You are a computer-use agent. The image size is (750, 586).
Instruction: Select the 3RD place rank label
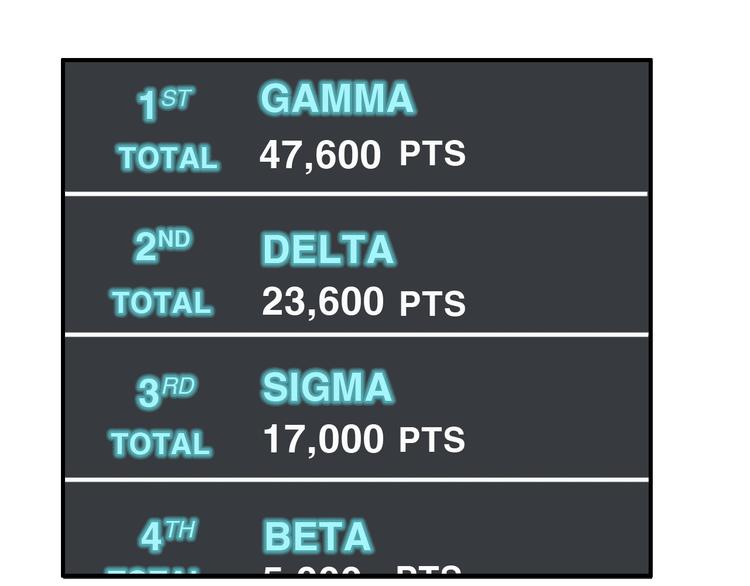pos(165,391)
